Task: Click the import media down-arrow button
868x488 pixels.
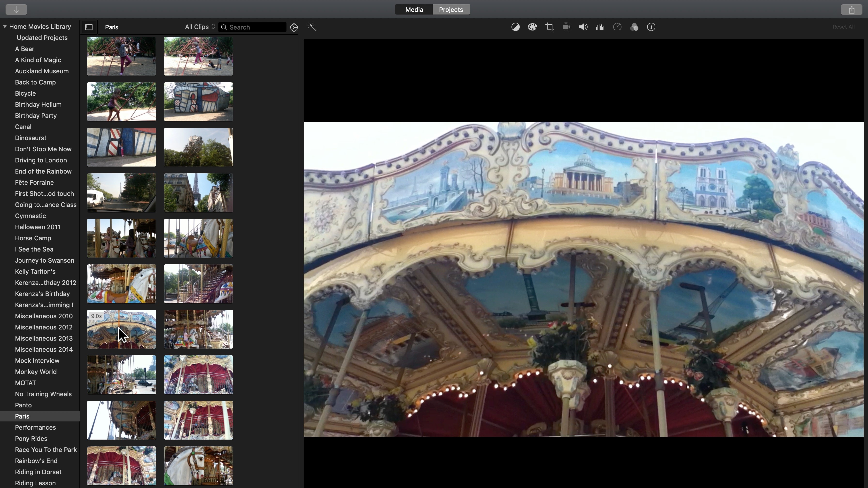Action: point(16,9)
